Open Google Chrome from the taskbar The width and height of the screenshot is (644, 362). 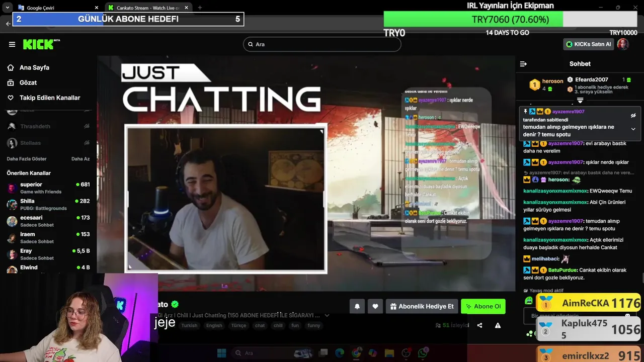click(x=356, y=353)
